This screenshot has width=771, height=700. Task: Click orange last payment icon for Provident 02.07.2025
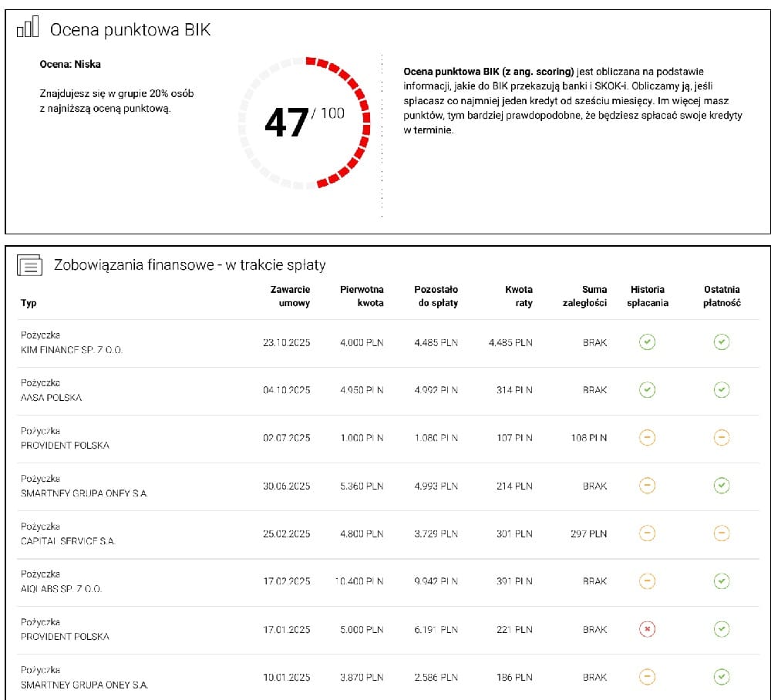point(721,438)
